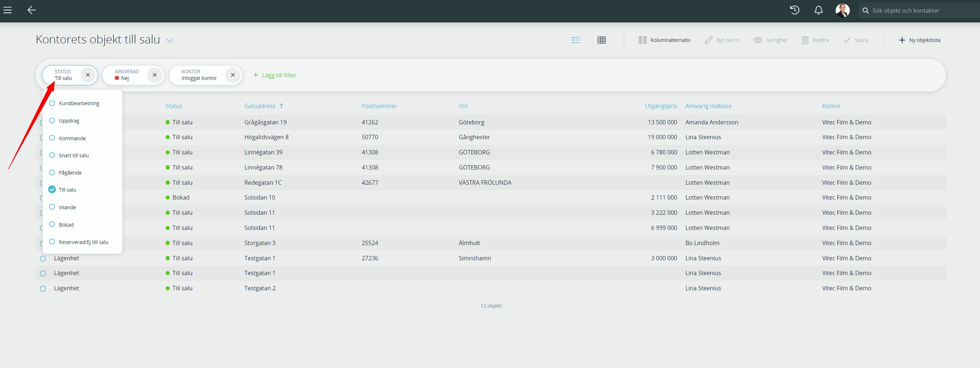
Task: Click Spara to save the list
Action: pos(856,40)
